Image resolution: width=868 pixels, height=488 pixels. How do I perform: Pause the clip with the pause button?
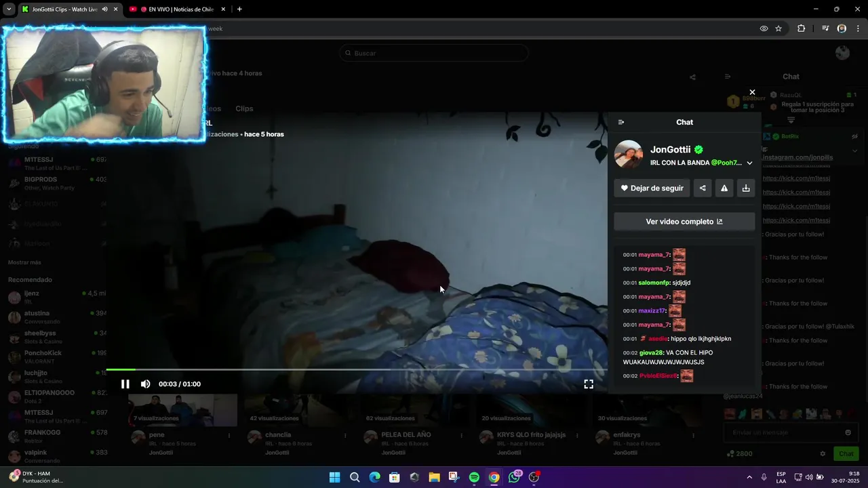click(125, 384)
